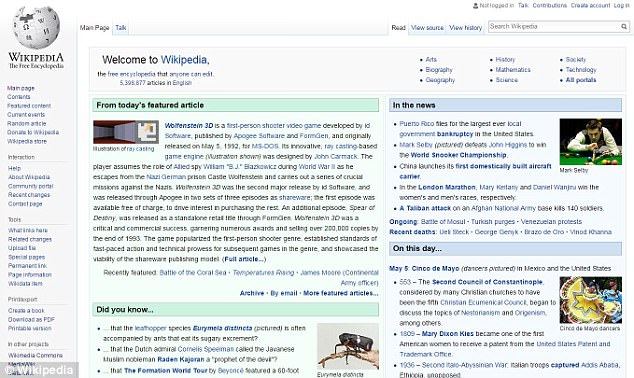
Task: Open the bold Wolfenstein 3D article link
Action: click(189, 126)
